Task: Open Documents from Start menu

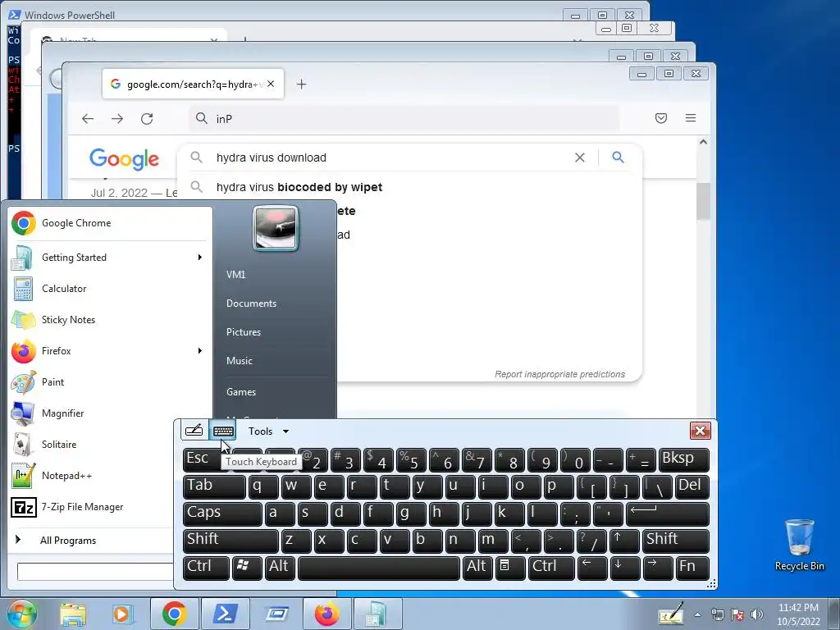Action: pos(251,304)
